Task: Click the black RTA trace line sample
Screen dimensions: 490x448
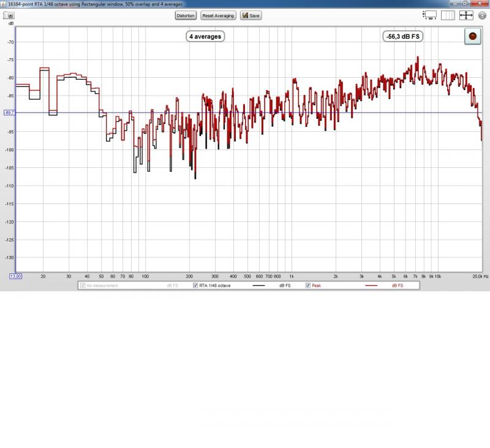Action: (x=258, y=286)
